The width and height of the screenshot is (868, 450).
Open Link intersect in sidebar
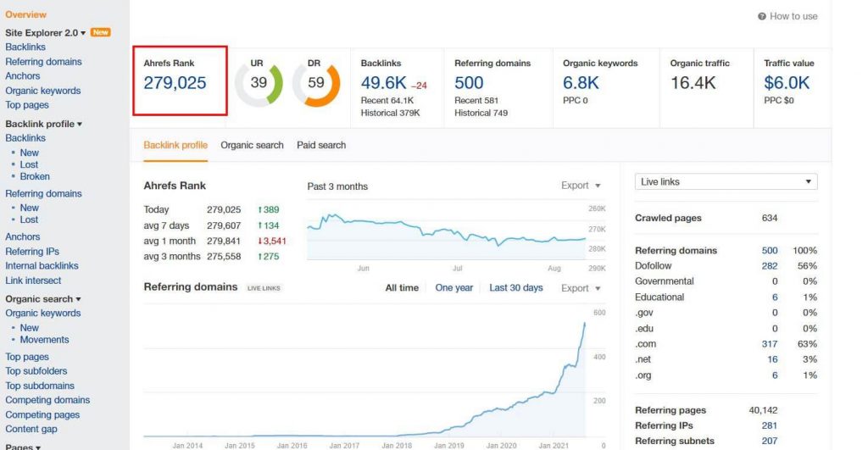coord(33,281)
